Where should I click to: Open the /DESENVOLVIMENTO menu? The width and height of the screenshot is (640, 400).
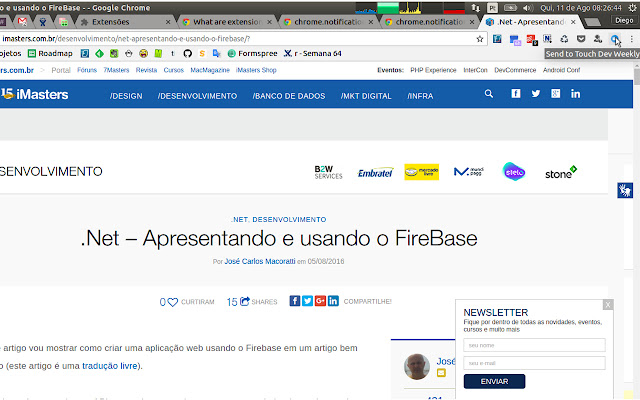(198, 96)
